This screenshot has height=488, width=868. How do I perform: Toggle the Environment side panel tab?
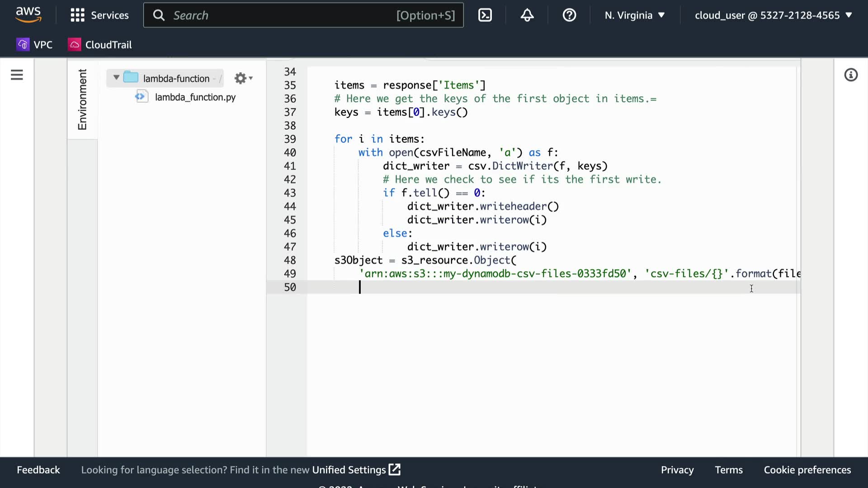(82, 99)
